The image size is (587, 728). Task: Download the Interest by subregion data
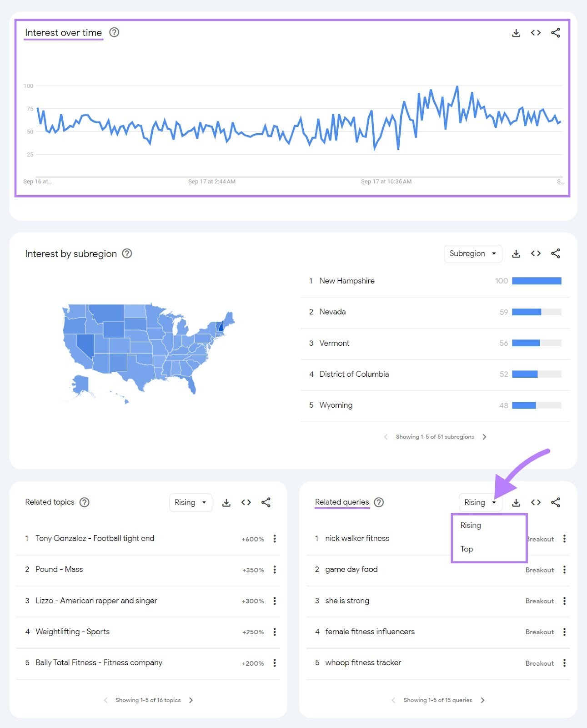tap(516, 253)
